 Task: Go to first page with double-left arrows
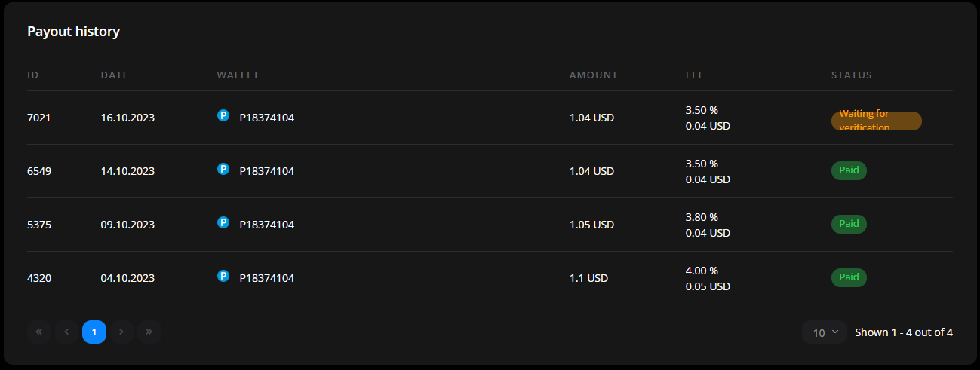coord(38,332)
